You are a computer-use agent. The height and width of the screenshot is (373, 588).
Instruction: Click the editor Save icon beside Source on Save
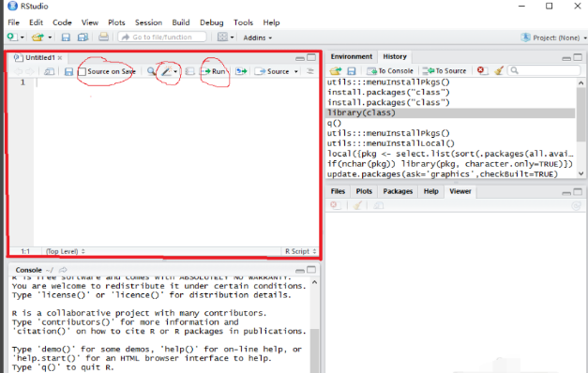tap(68, 71)
